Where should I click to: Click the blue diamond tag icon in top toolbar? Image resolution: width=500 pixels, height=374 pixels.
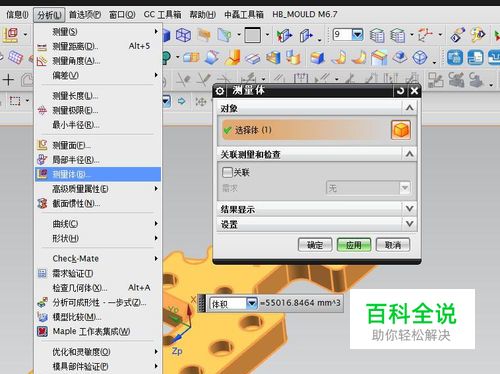pyautogui.click(x=458, y=35)
